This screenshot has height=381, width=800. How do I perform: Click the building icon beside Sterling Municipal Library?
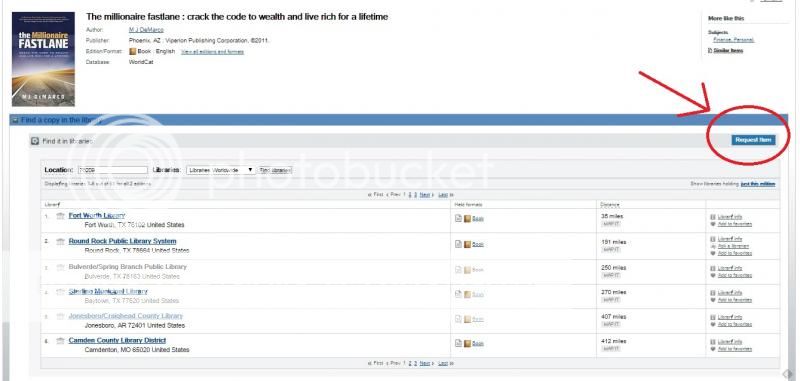coord(60,292)
